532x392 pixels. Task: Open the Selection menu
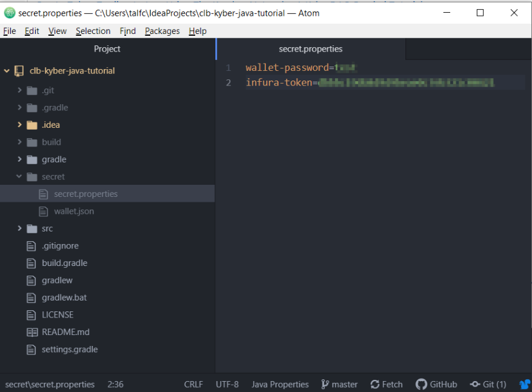93,31
